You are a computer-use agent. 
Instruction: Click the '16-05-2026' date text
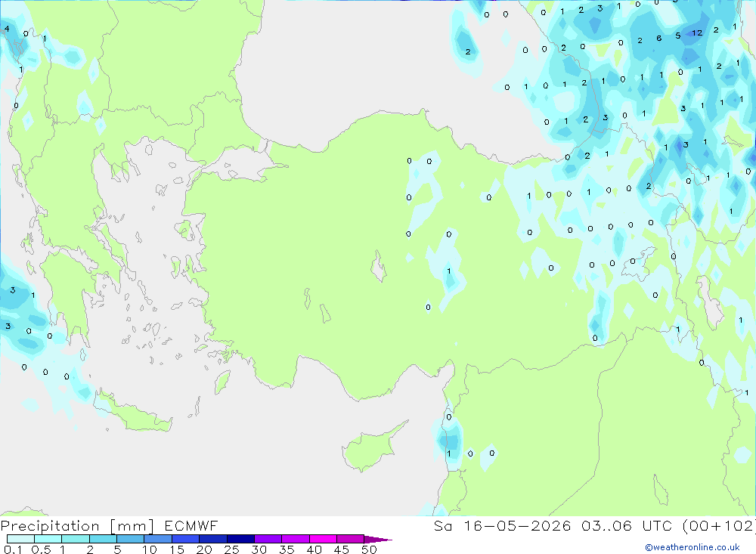click(x=517, y=525)
